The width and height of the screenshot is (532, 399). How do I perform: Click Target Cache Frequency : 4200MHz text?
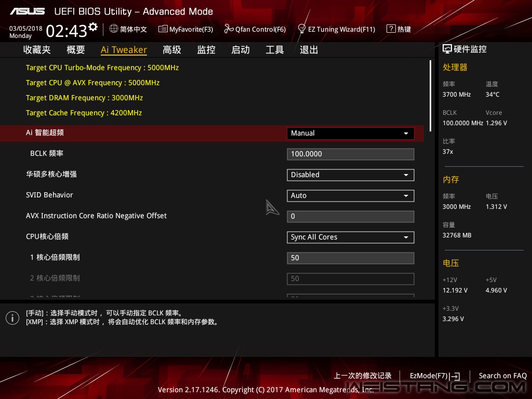click(84, 113)
